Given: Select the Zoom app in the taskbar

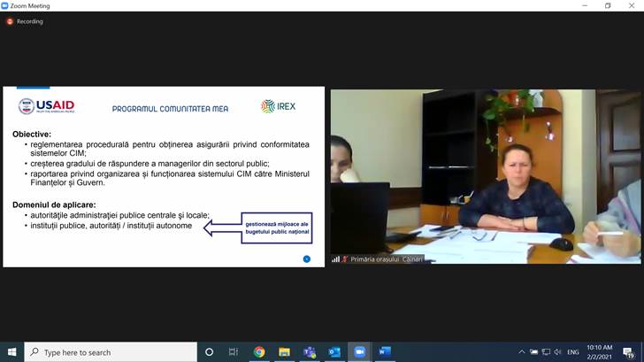Looking at the screenshot, I should coord(360,351).
